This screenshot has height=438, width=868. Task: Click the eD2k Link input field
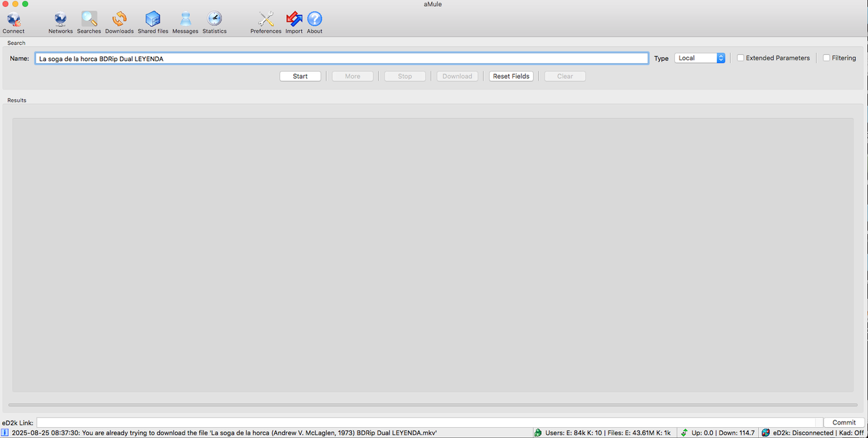[430, 422]
